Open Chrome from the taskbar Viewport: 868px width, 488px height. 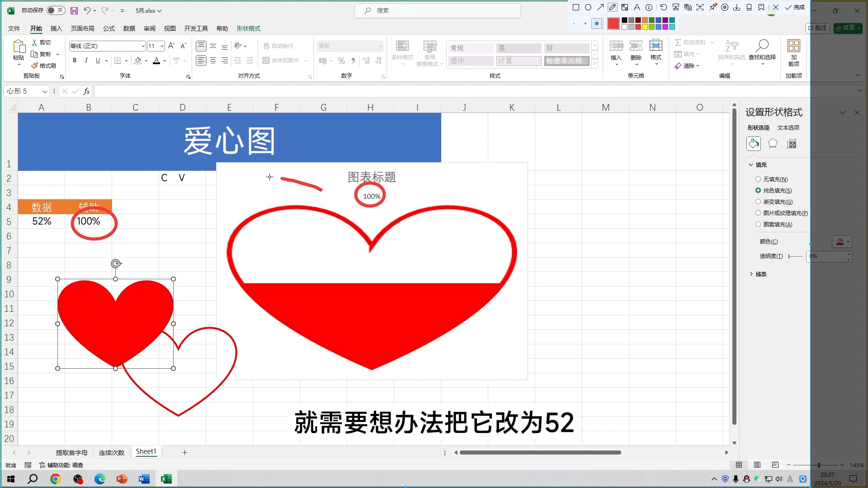pos(55,479)
